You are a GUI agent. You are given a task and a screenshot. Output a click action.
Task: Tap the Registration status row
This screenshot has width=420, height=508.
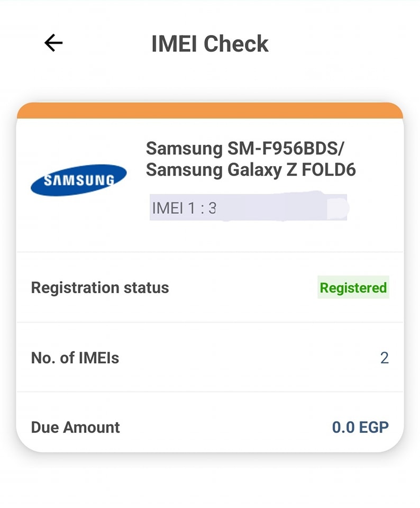[210, 287]
